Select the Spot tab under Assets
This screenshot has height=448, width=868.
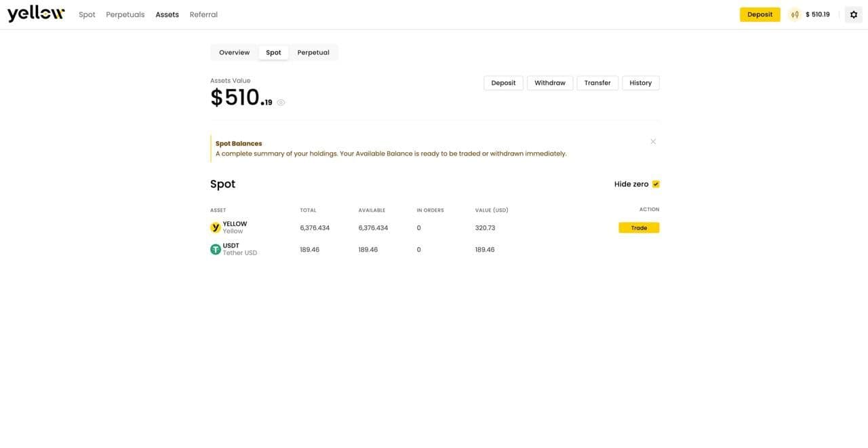(273, 52)
